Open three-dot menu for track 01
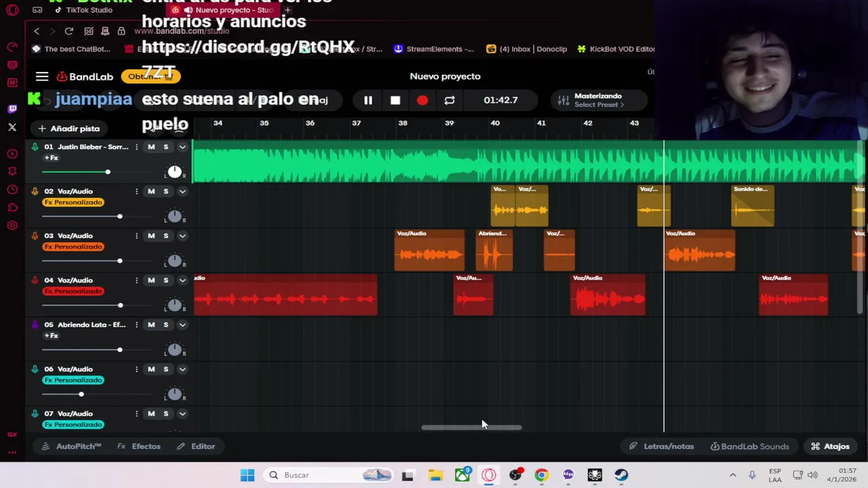This screenshot has height=488, width=868. pyautogui.click(x=136, y=147)
